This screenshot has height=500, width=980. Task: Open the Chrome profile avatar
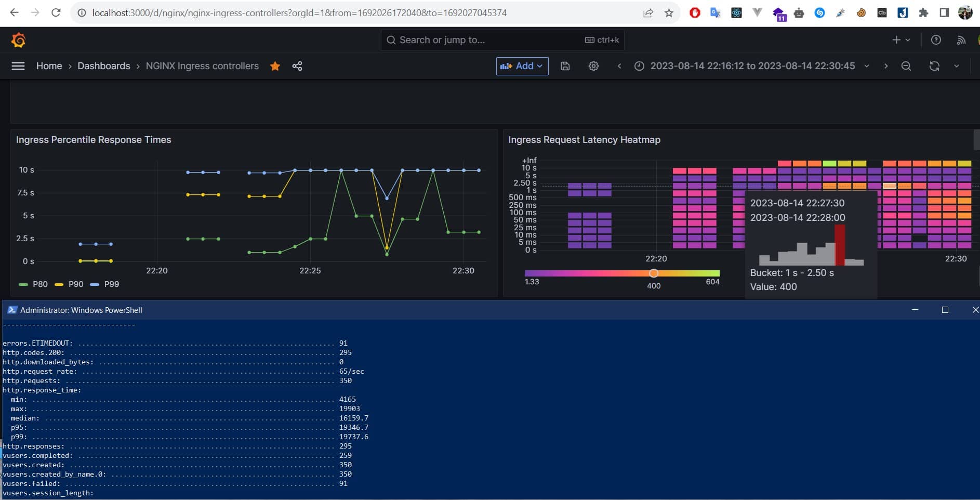click(965, 13)
